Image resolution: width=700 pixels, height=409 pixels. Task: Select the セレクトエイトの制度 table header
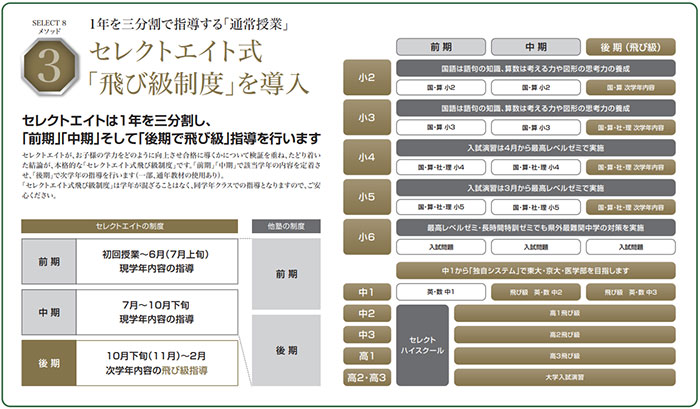129,226
